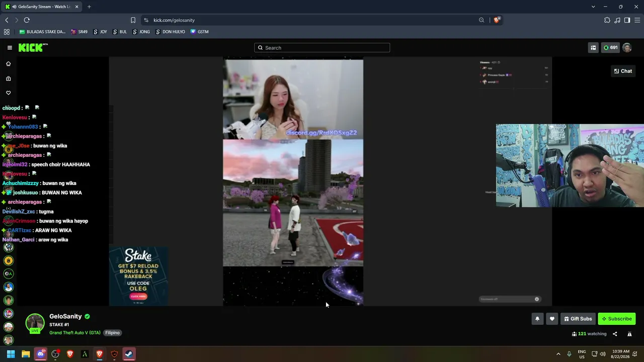Open the BULADAS STAKE DA... bookmark
This screenshot has height=362, width=644.
[x=42, y=32]
